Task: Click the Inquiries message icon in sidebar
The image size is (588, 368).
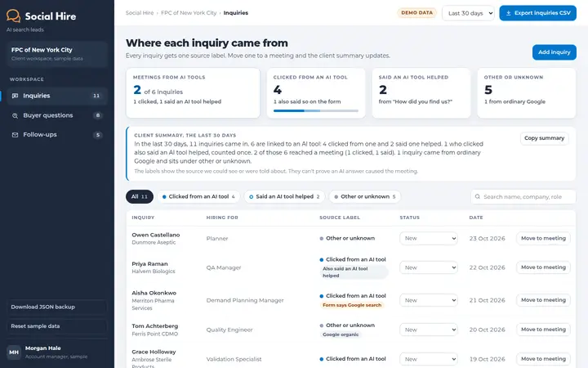Action: (x=15, y=96)
